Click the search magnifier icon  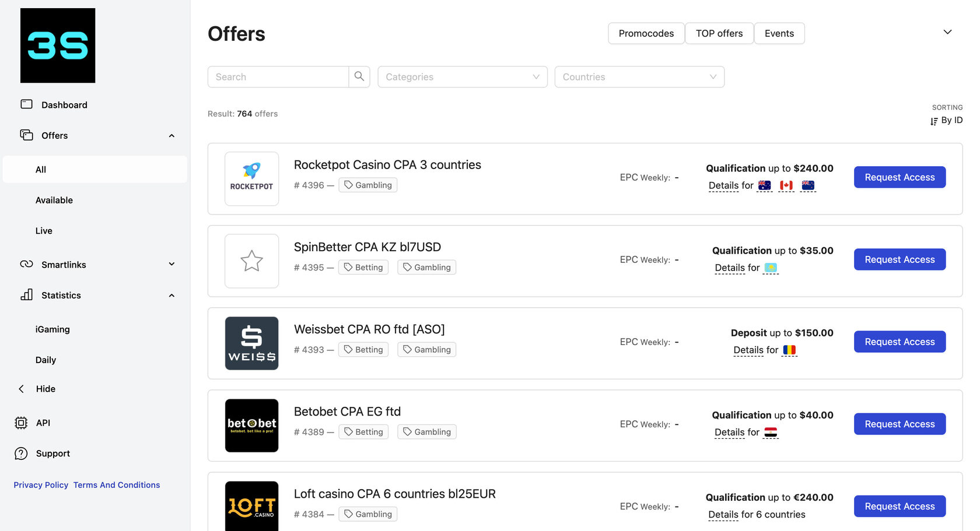click(x=359, y=76)
